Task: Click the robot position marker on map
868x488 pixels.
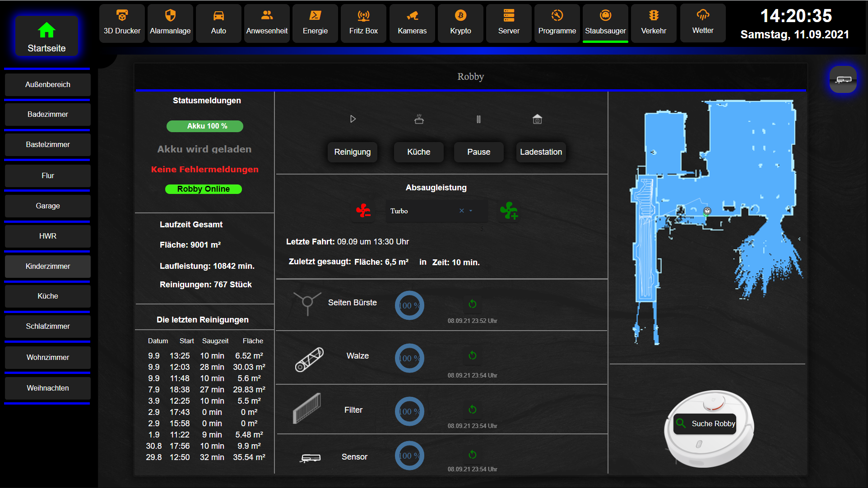Action: (x=707, y=211)
